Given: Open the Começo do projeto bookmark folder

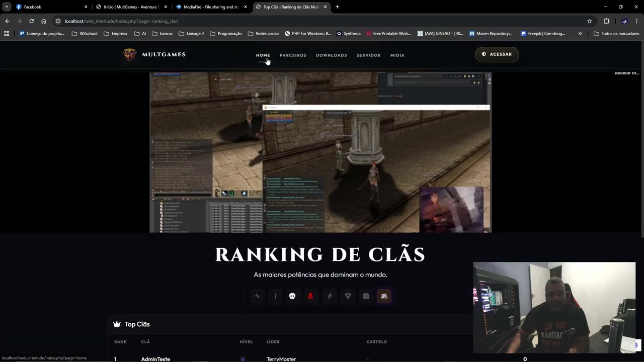Looking at the screenshot, I should [x=42, y=34].
